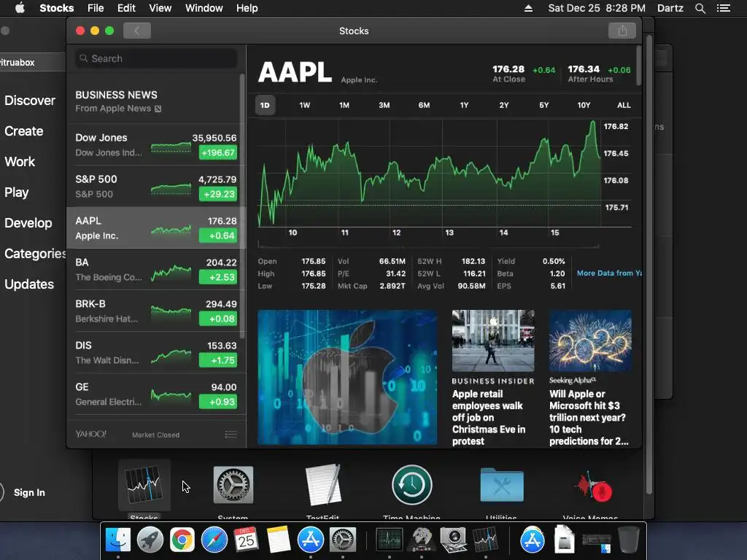Click in the Stocks Search field
747x560 pixels.
(x=156, y=58)
